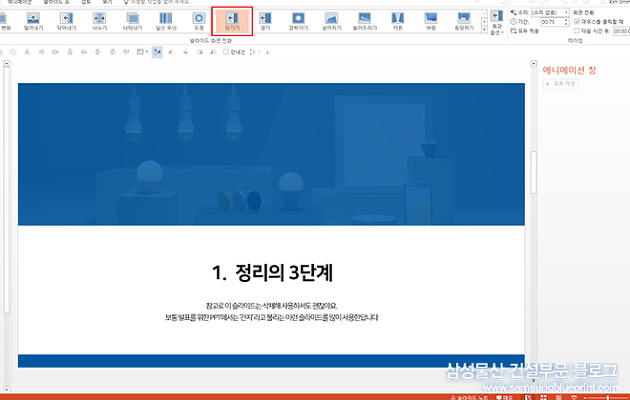This screenshot has height=400, width=630.
Task: Select the 실선 무늬 (Random Bars) transition
Action: pyautogui.click(x=166, y=21)
